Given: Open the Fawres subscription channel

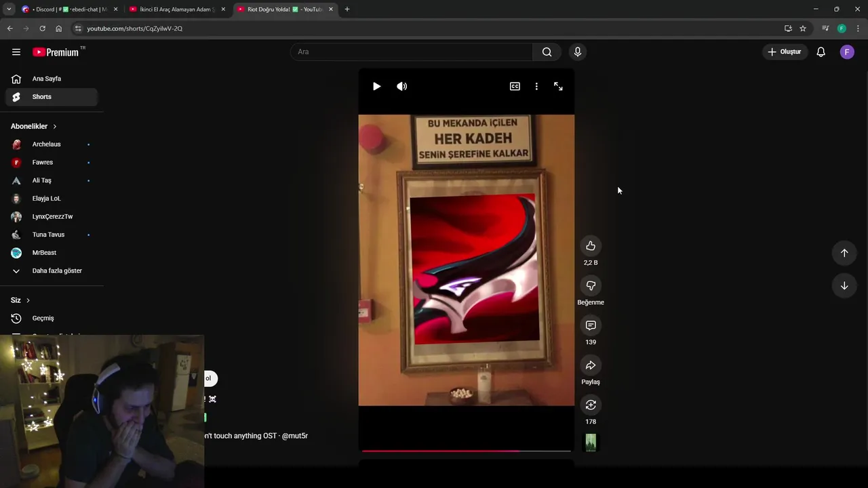Looking at the screenshot, I should 52,163.
